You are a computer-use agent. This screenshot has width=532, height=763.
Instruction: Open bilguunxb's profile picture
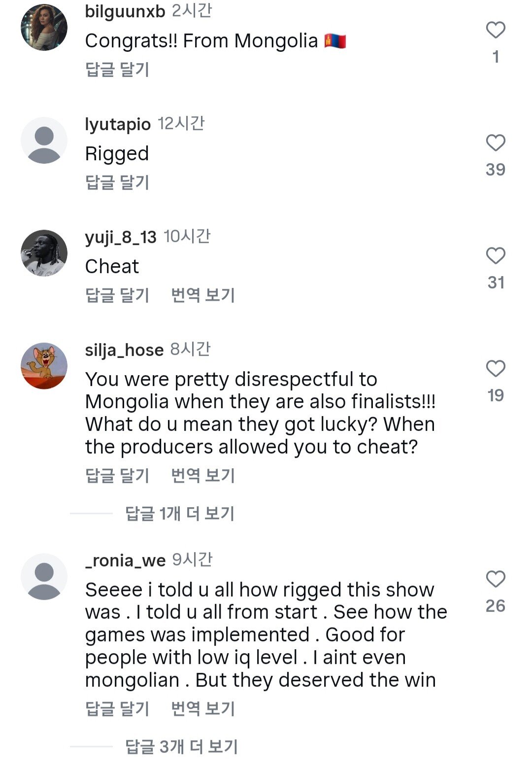click(x=44, y=28)
